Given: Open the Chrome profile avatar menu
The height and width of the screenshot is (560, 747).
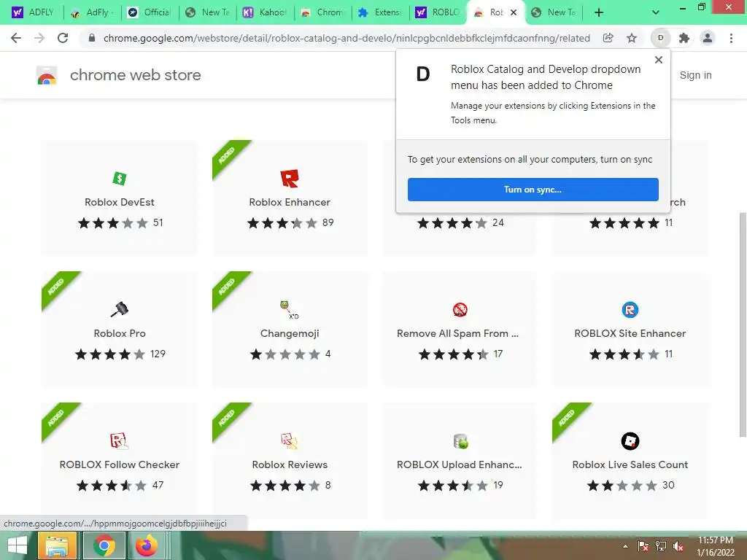Looking at the screenshot, I should (x=708, y=38).
